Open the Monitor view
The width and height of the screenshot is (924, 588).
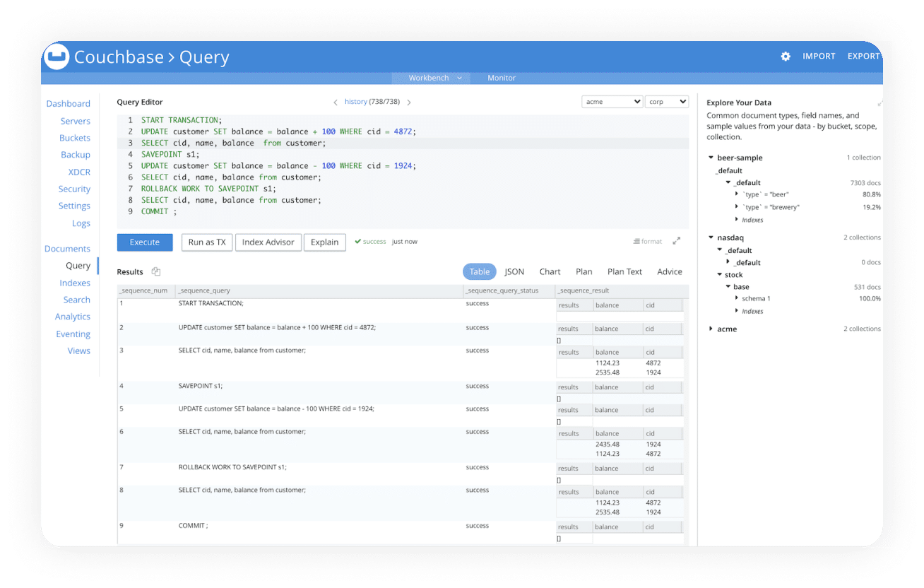click(501, 78)
